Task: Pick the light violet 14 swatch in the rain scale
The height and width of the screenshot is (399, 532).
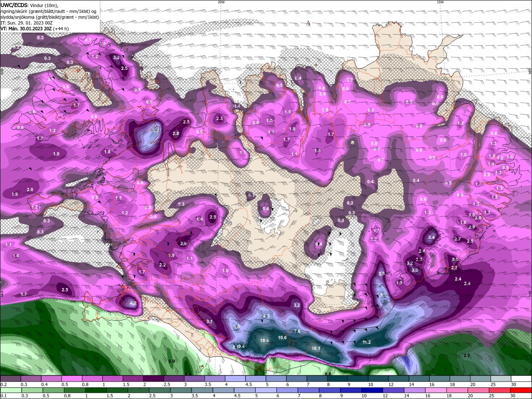Action: [414, 390]
